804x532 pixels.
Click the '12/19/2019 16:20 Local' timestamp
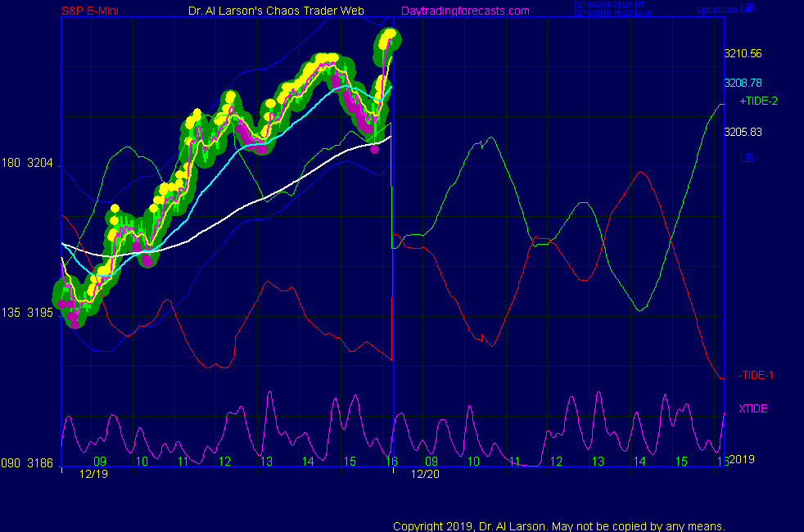612,13
